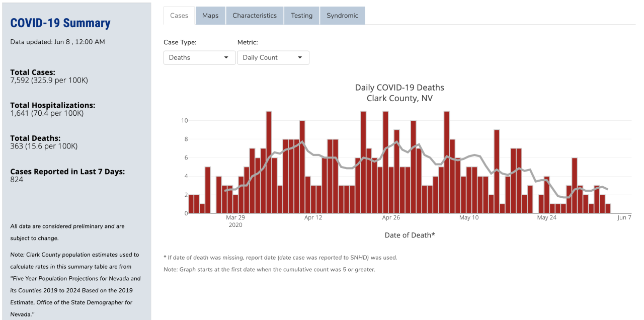Click the COVID-19 Summary heading

coord(60,23)
